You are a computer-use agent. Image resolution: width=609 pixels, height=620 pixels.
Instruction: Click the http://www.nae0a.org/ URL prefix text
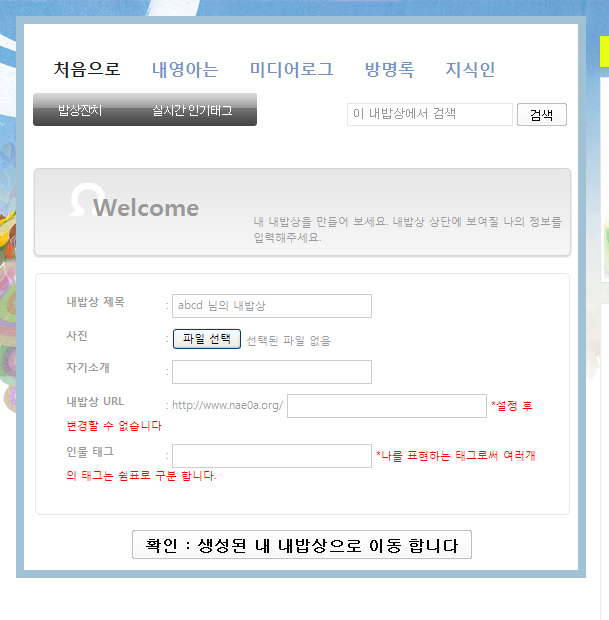tap(227, 405)
